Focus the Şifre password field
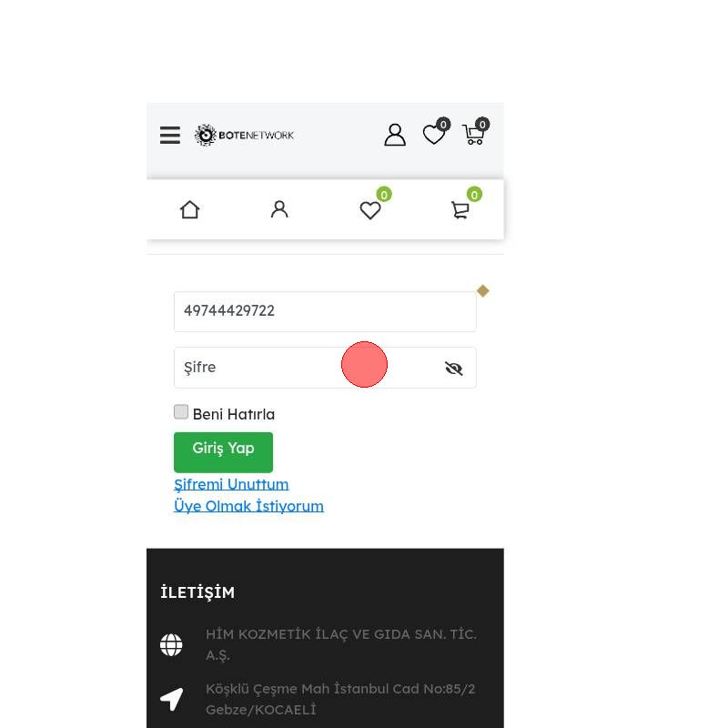Viewport: 728px width, 728px height. (x=325, y=368)
